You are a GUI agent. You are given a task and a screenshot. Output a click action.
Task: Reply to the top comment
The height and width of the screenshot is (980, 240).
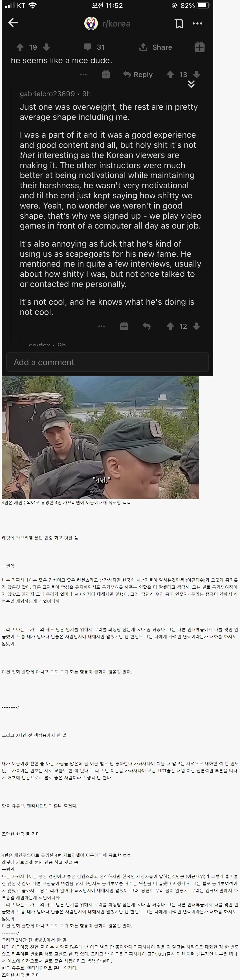138,74
